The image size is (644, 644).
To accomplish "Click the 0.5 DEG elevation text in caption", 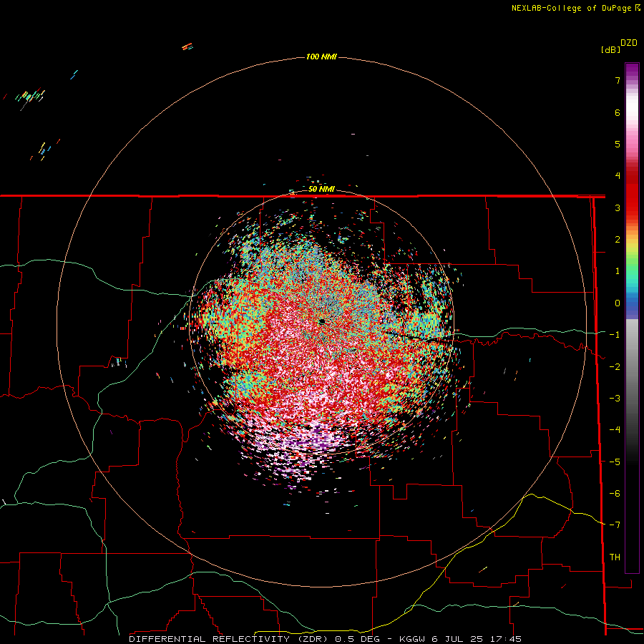I will click(357, 639).
